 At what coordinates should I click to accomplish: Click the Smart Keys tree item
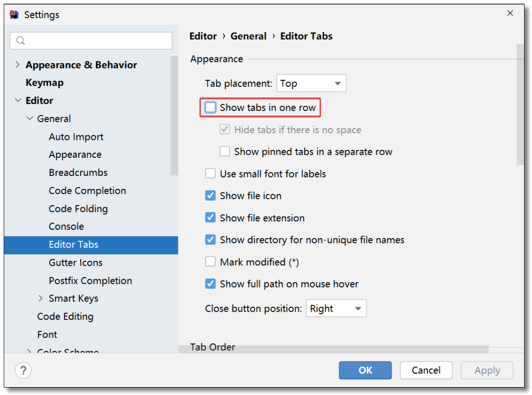73,298
